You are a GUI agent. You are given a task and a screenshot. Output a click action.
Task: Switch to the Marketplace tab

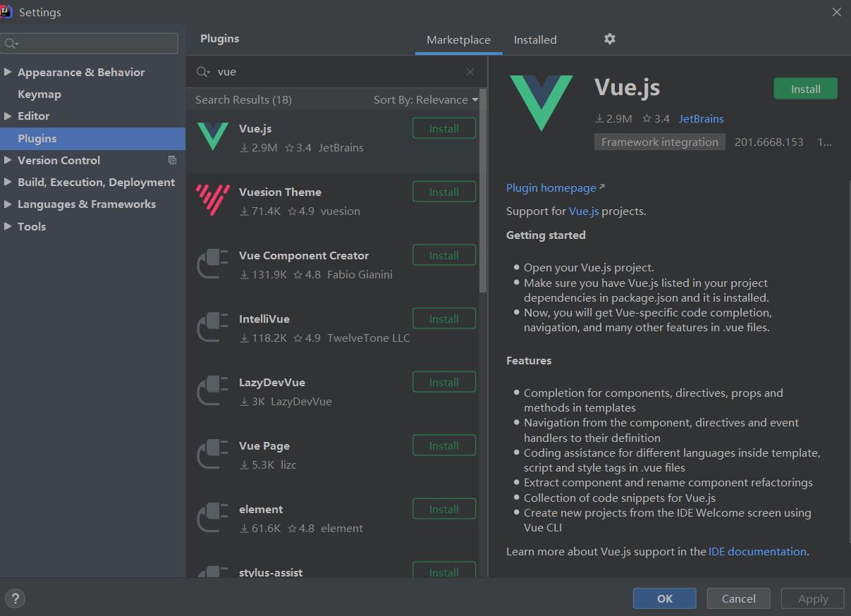pos(458,39)
